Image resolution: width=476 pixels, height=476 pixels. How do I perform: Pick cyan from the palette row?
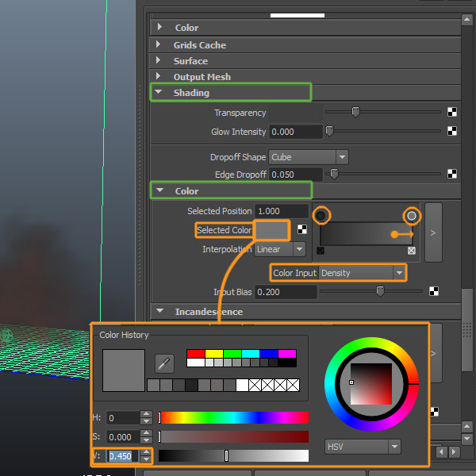251,354
